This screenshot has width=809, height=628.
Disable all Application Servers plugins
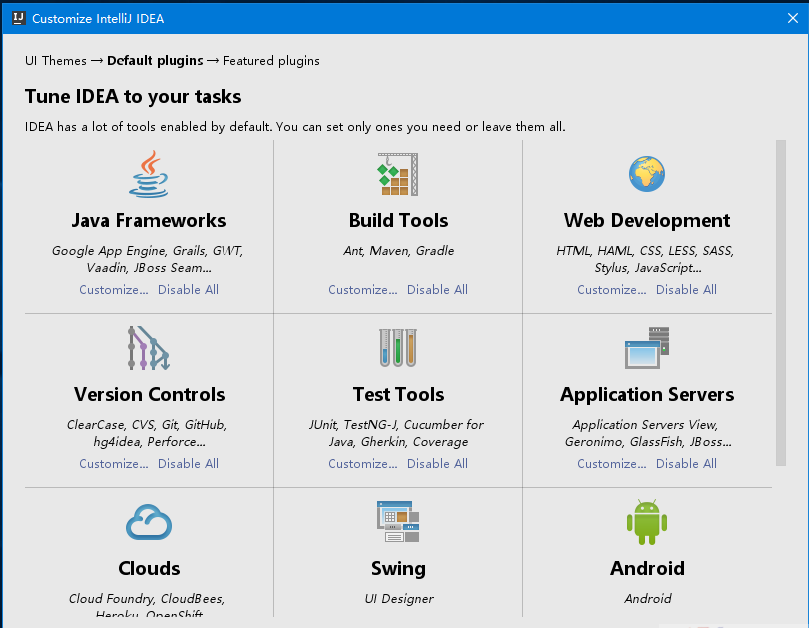point(686,463)
